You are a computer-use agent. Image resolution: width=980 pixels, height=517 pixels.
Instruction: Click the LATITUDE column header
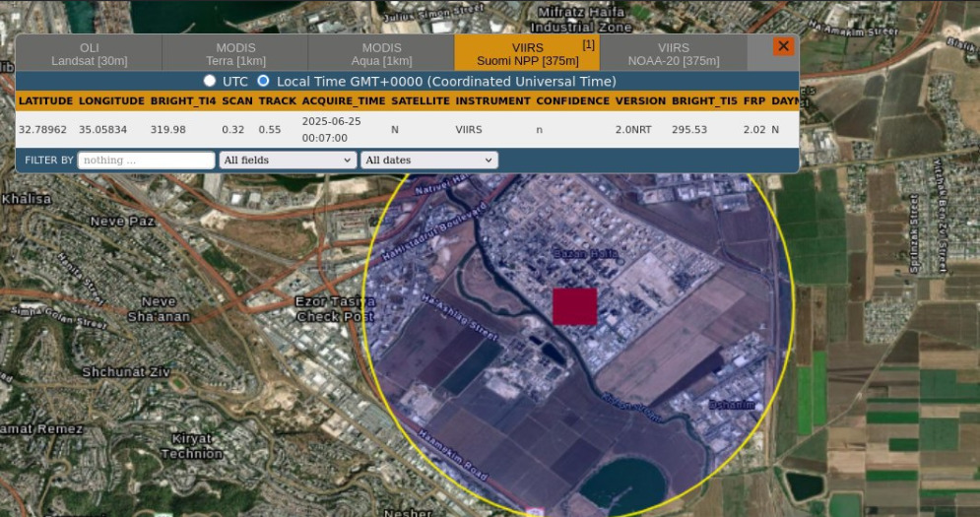[45, 100]
